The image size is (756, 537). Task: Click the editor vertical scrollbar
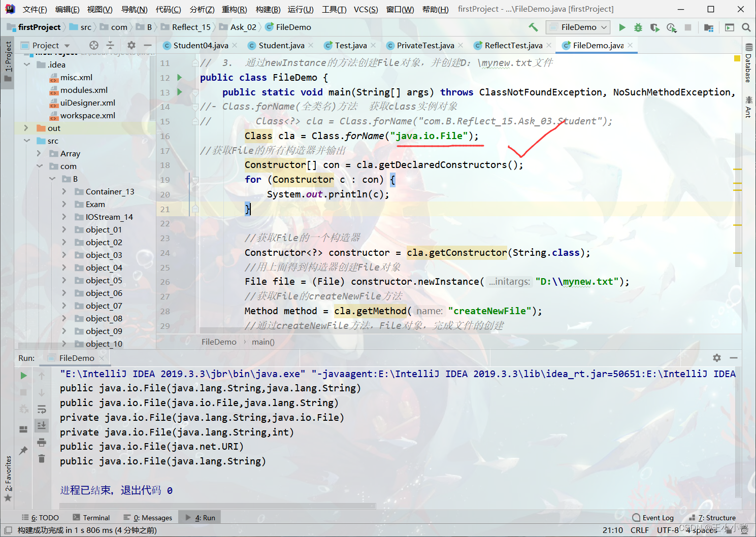click(x=738, y=200)
